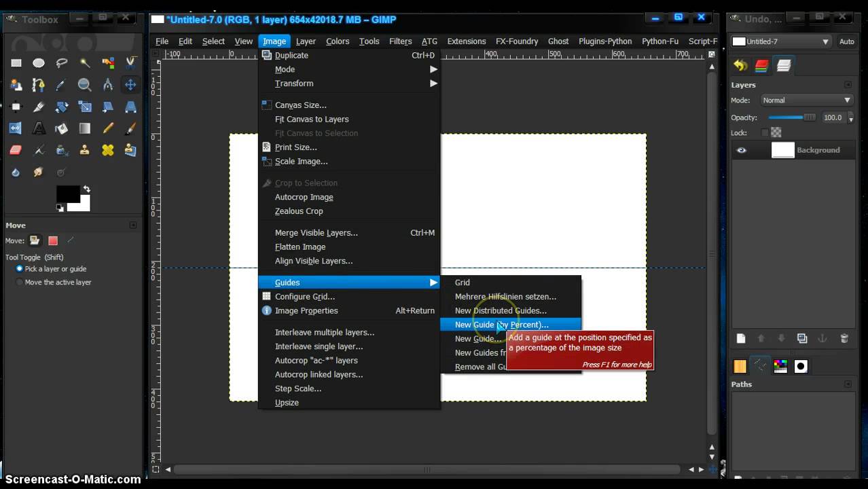Select the Measure compass tool
Viewport: 868px width, 489px height.
(108, 85)
